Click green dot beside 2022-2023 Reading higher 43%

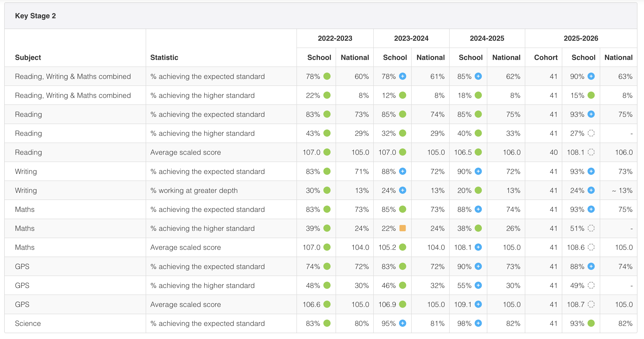[327, 133]
